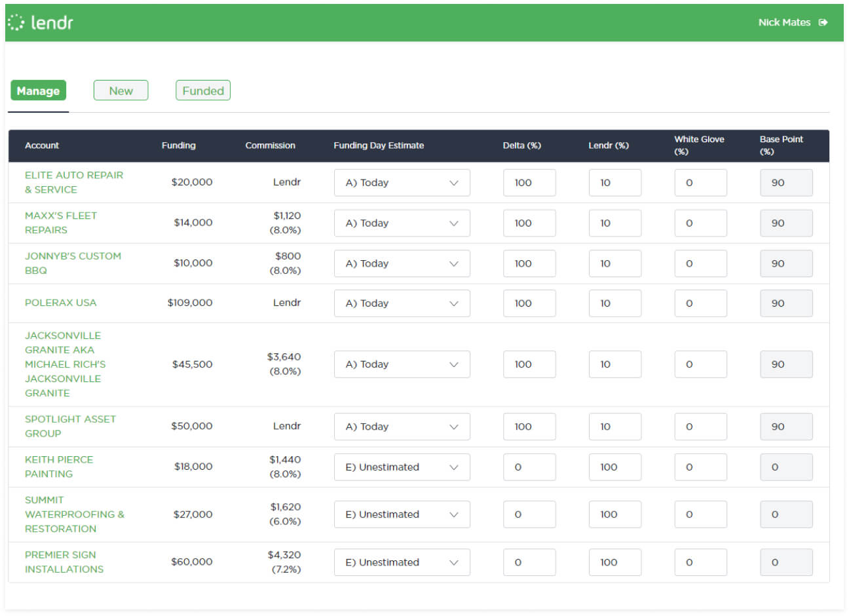
Task: Open the Funding Day Estimate dropdown for POLERAX USA
Action: [x=402, y=303]
